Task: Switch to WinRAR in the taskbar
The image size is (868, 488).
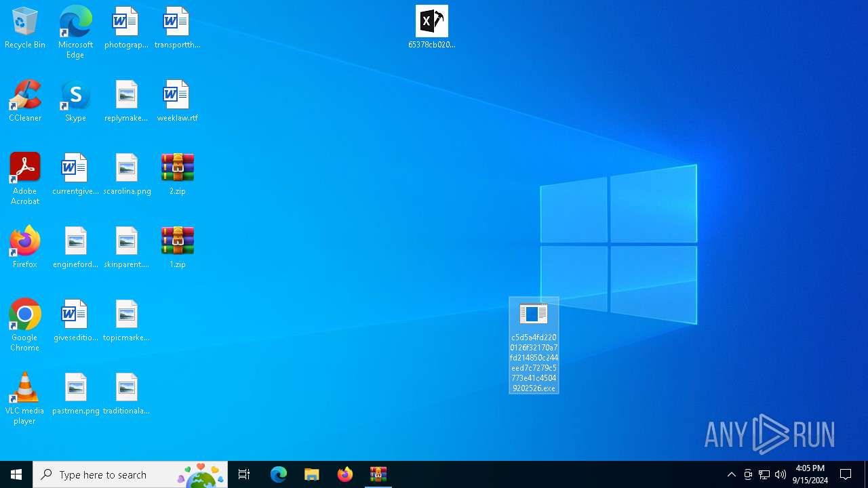Action: [378, 474]
